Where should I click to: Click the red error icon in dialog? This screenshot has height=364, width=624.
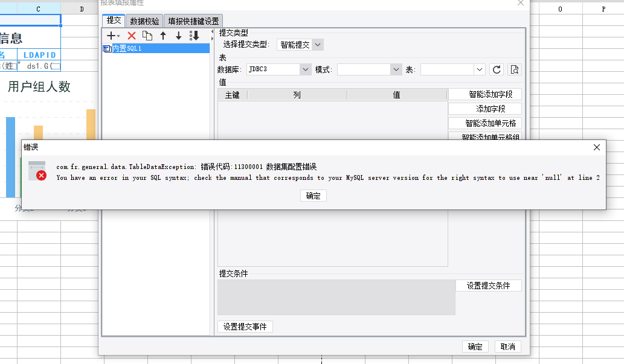37,171
